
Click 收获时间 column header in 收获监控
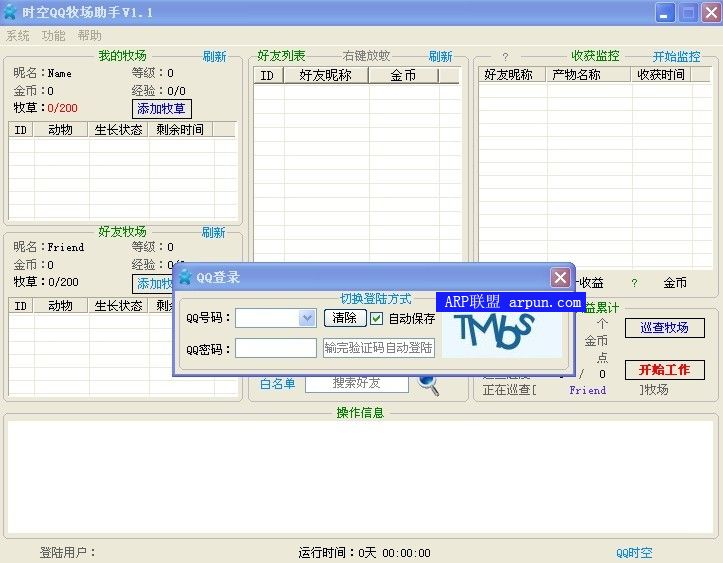click(661, 75)
